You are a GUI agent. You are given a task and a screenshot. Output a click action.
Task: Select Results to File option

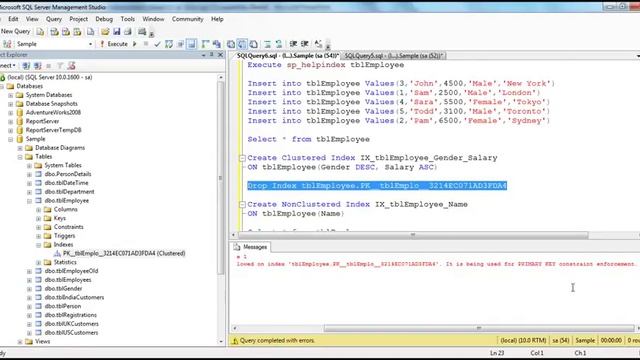coord(253,44)
